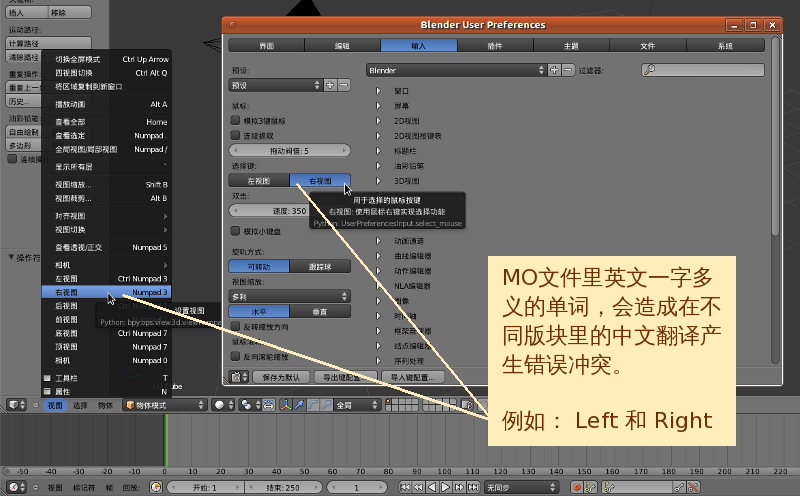
Task: Adjust the 拖动阀值 slider
Action: (x=289, y=151)
